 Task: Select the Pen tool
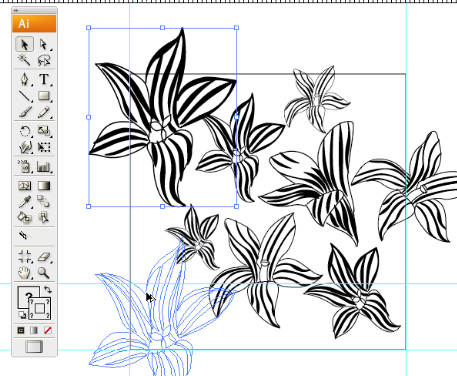(25, 79)
